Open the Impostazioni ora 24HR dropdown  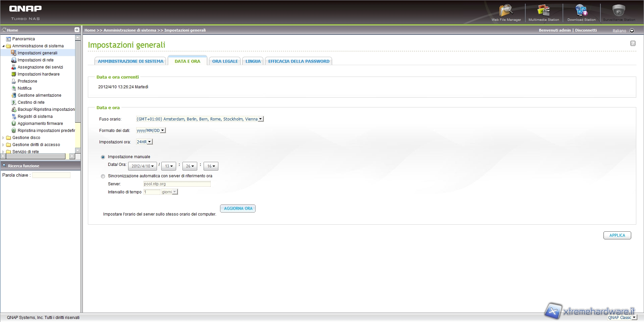(x=144, y=142)
